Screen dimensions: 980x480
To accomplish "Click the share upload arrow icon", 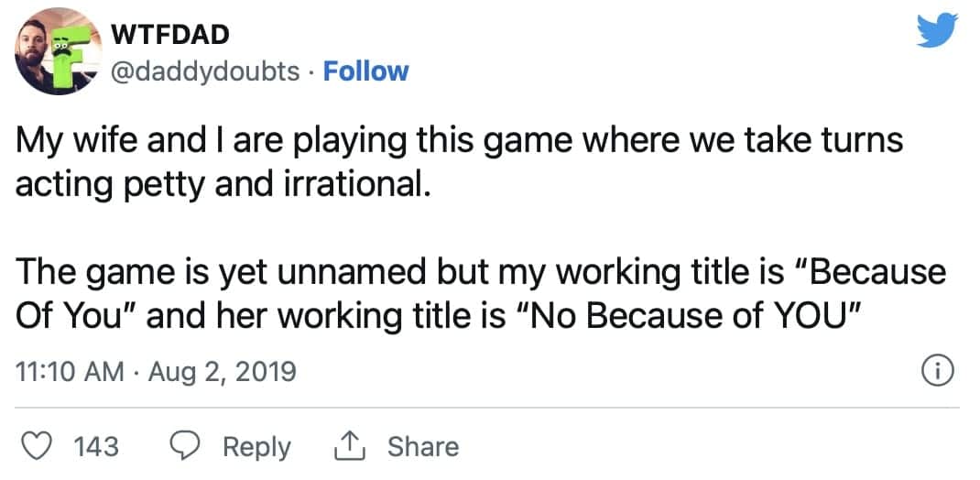I will point(350,446).
